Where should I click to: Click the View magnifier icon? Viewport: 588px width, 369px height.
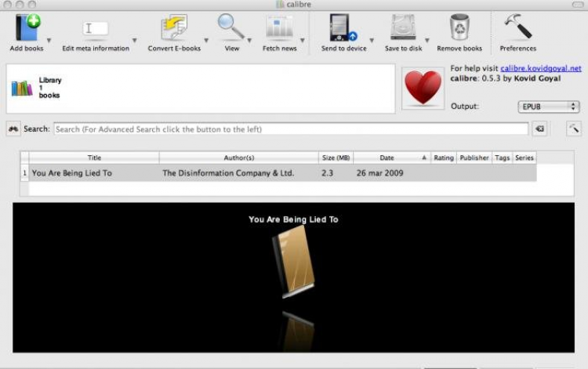tap(231, 27)
